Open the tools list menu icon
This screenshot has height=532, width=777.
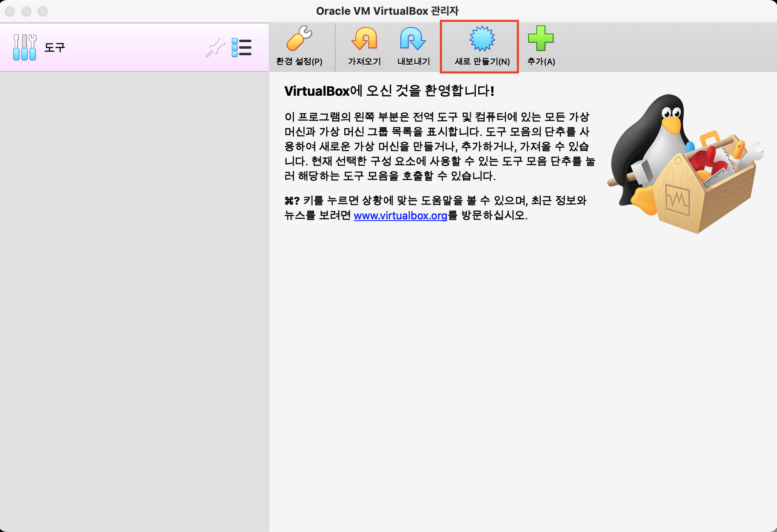[x=242, y=47]
